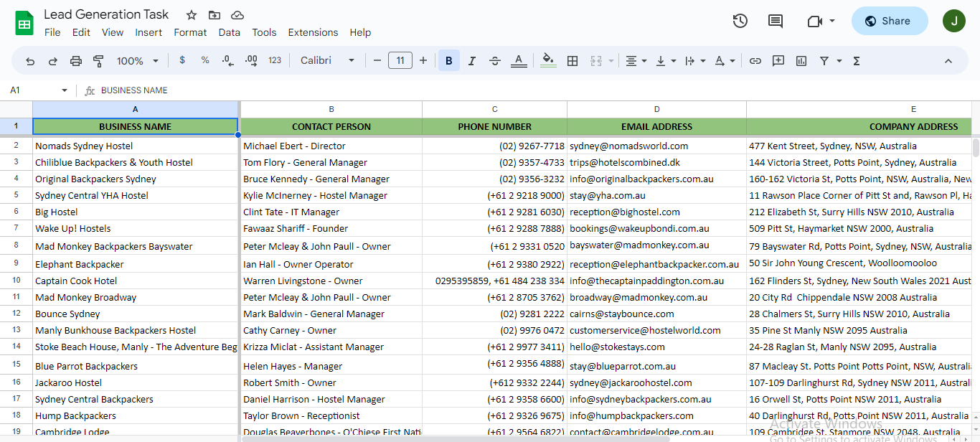Select column B header
The image size is (980, 442).
click(331, 109)
